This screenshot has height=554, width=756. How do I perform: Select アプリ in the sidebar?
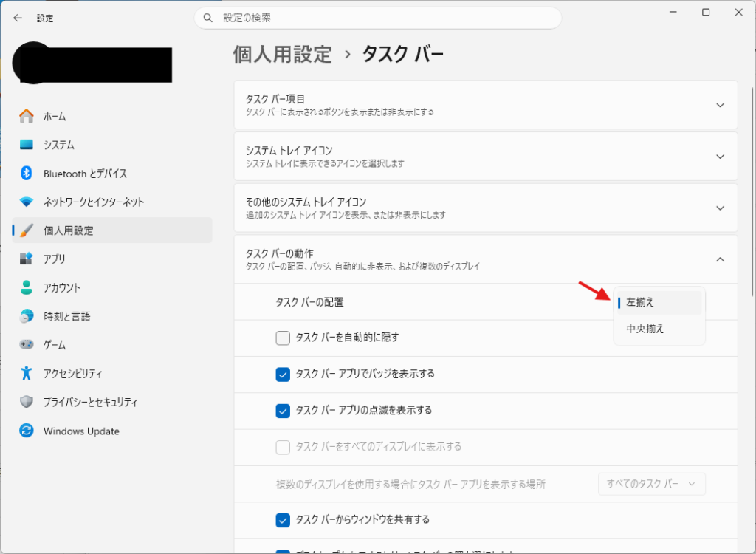112,259
